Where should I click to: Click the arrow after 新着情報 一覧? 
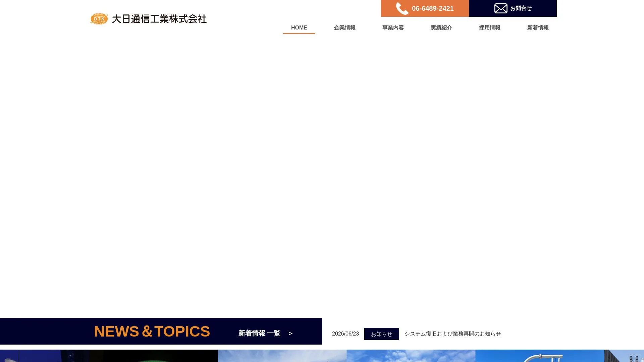click(290, 334)
